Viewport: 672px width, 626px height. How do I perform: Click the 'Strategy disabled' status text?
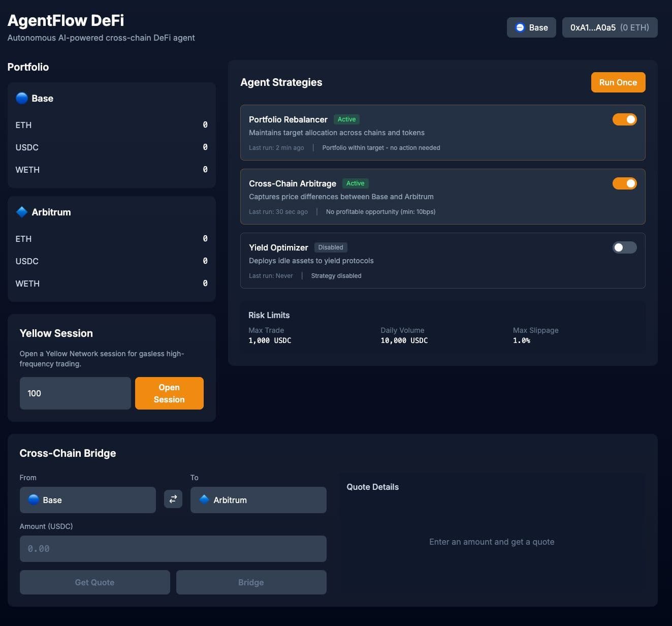click(x=336, y=276)
